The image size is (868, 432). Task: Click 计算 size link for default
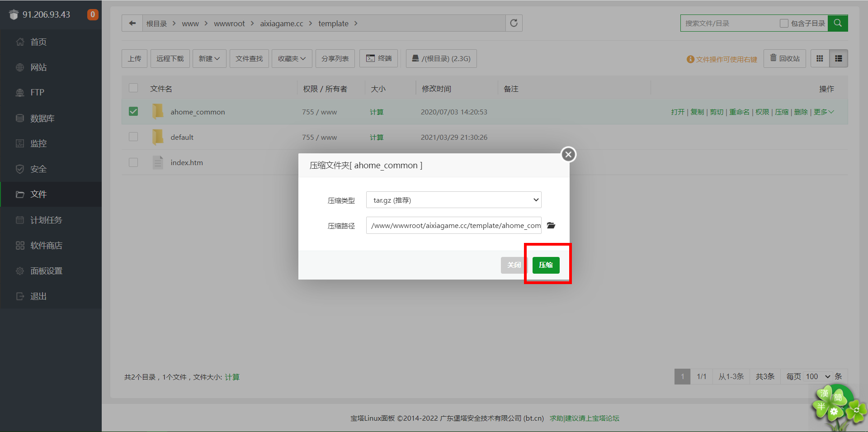click(377, 137)
